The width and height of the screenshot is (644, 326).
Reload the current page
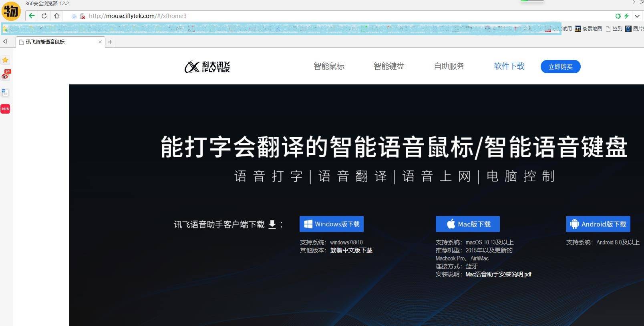(44, 16)
